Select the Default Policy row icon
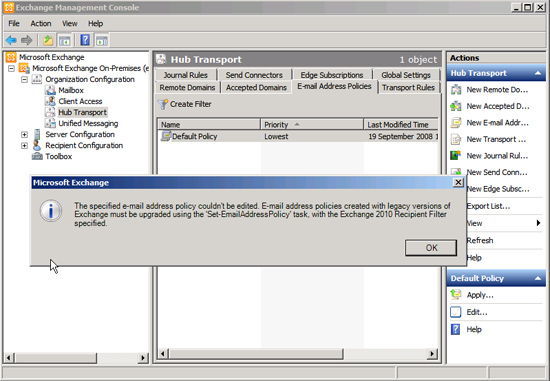 tap(166, 136)
